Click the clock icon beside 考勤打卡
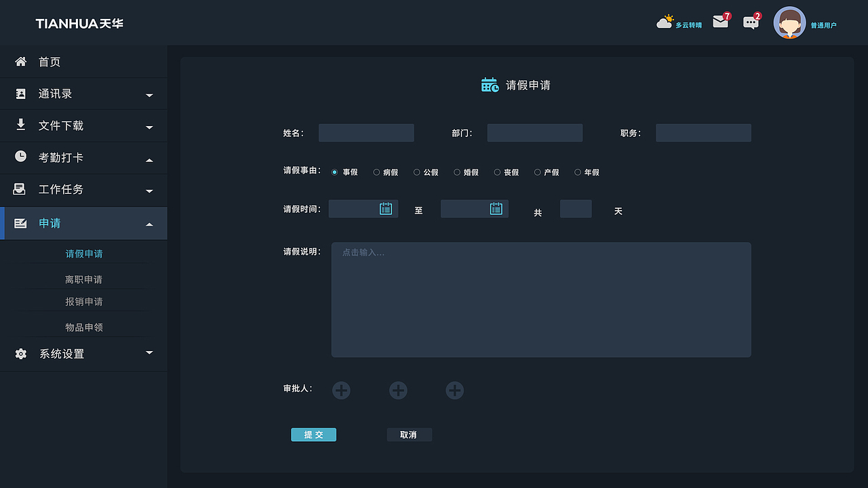The width and height of the screenshot is (868, 488). coord(20,157)
